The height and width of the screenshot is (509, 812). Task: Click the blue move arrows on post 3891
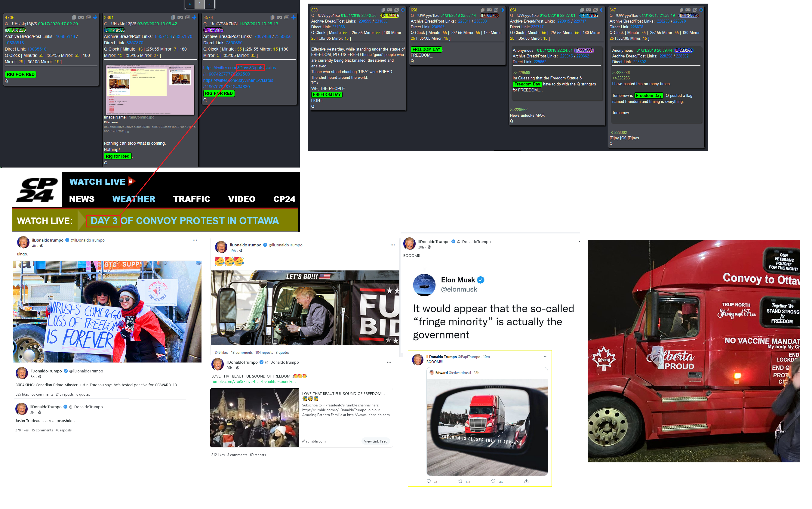point(195,17)
